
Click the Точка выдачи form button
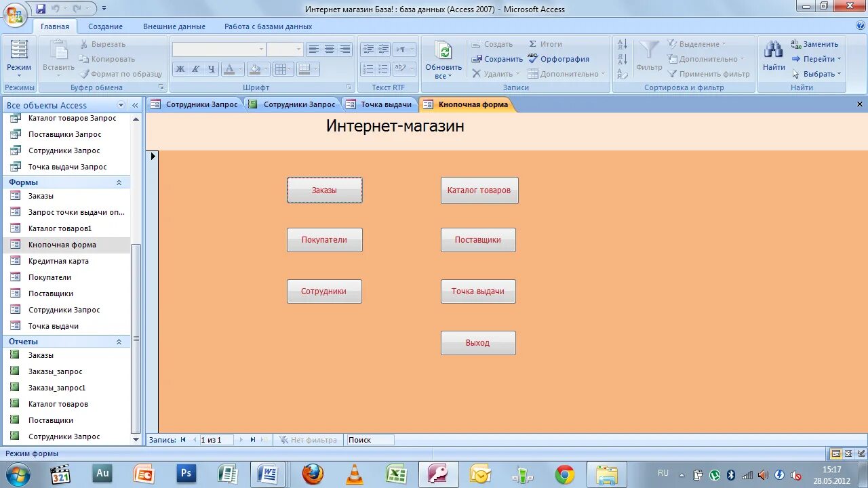478,291
